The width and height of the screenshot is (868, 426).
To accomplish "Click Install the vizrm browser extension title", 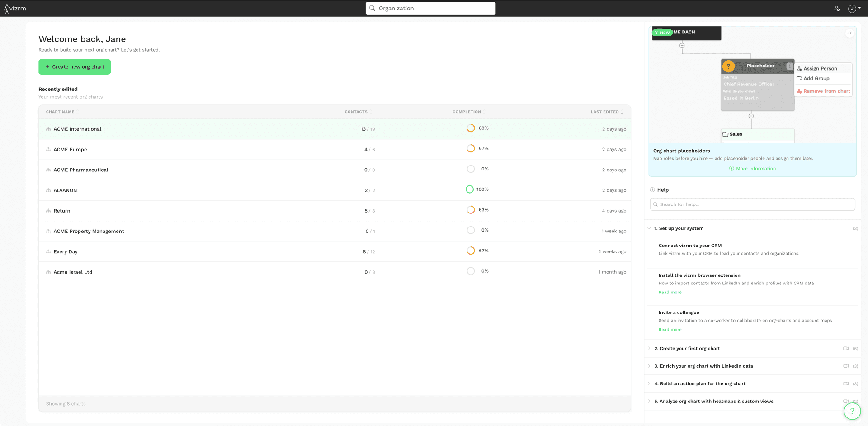I will (x=699, y=275).
